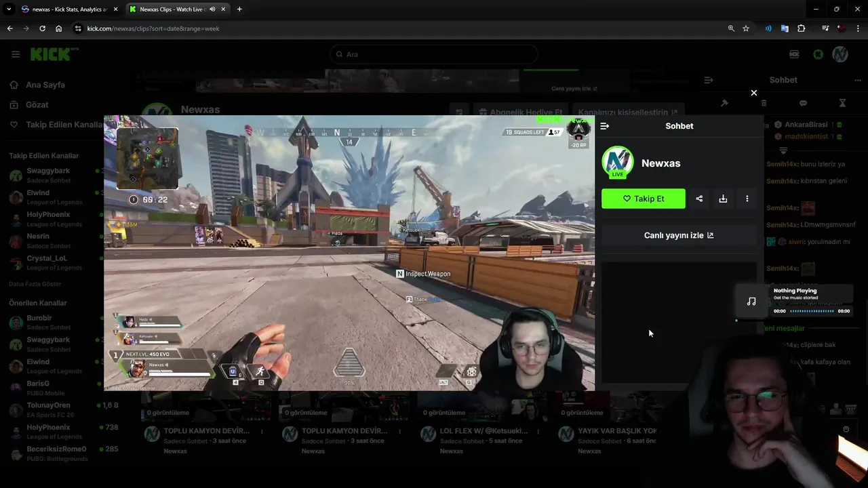This screenshot has width=868, height=488.
Task: Open a new browser tab
Action: click(239, 9)
